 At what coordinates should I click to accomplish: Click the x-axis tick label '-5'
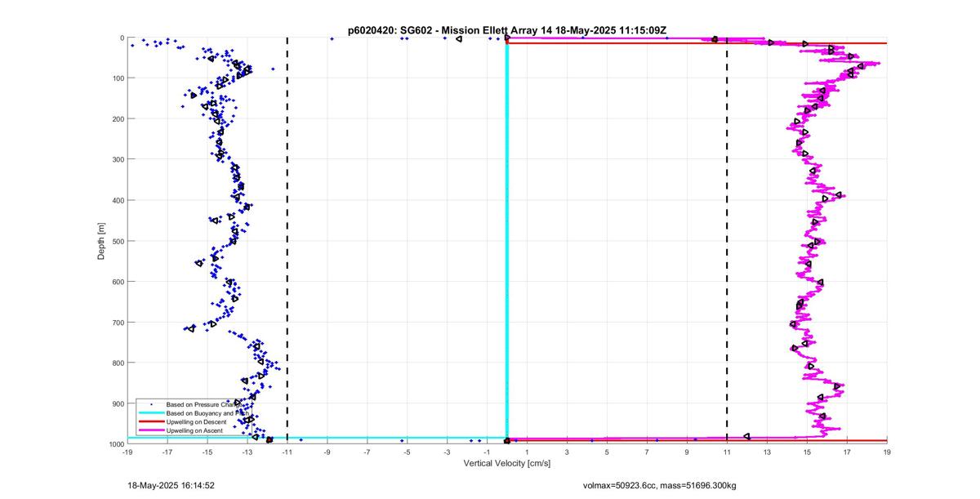coord(407,451)
